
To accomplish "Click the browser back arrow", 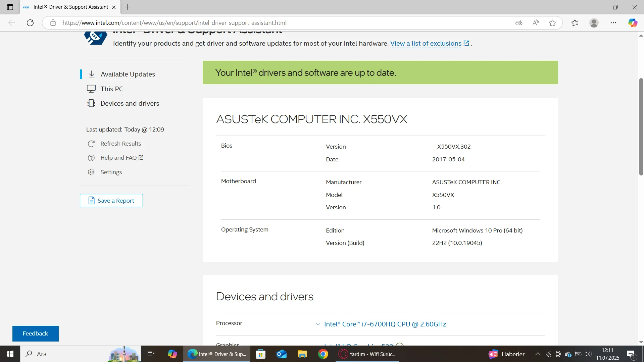I will coord(12,23).
